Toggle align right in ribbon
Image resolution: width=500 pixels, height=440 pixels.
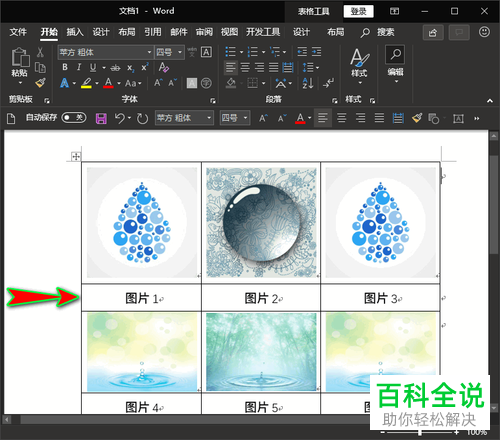(x=259, y=68)
